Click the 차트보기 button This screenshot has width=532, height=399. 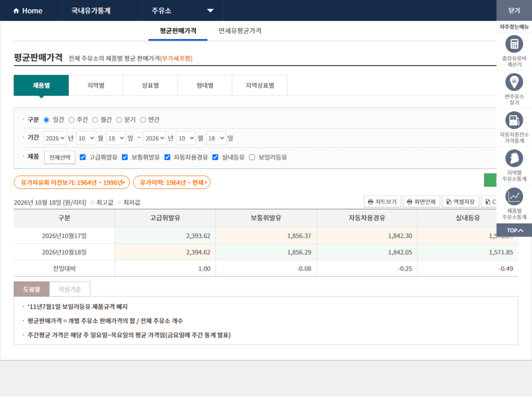(x=382, y=202)
